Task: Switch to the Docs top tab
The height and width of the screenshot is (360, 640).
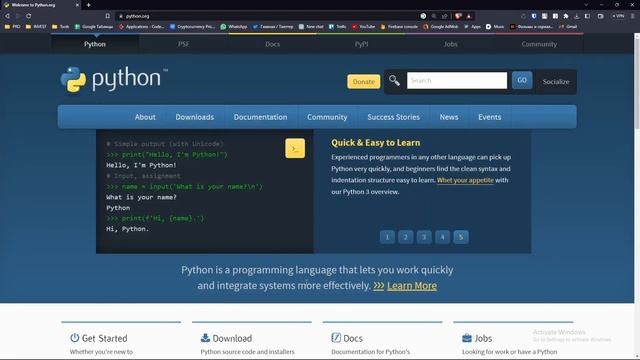Action: coord(272,44)
